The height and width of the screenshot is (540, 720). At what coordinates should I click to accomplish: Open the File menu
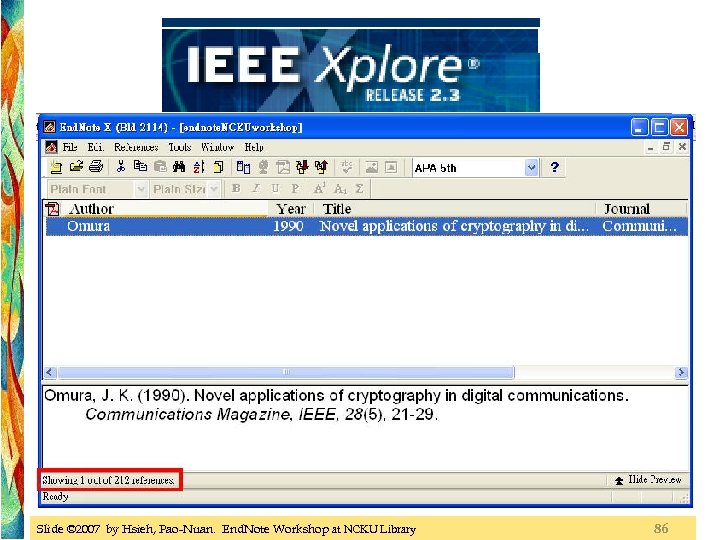(70, 147)
